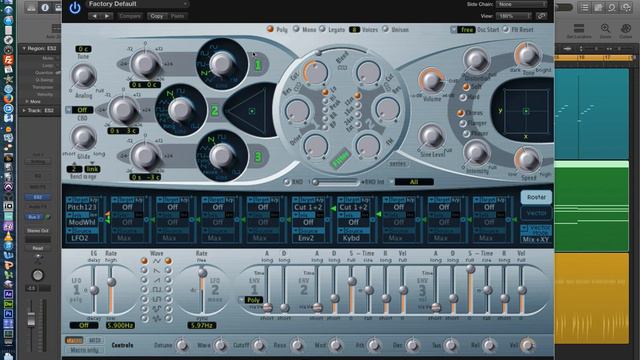Click the X/Y vector pad square

(526, 111)
